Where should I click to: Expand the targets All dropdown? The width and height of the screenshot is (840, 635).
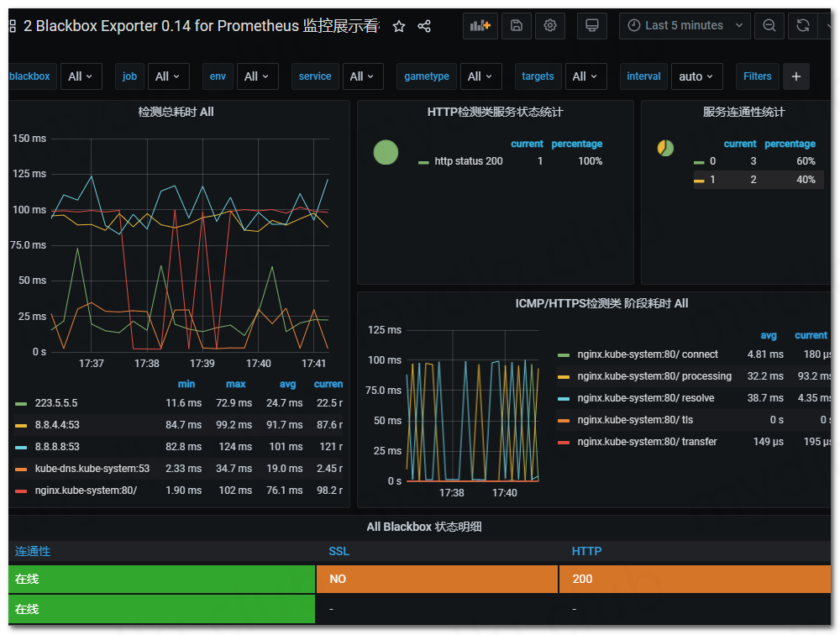[x=585, y=76]
